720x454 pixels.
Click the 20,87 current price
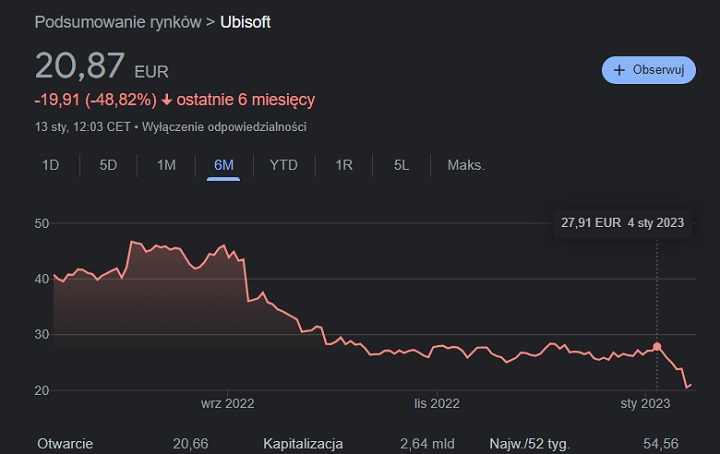click(79, 66)
